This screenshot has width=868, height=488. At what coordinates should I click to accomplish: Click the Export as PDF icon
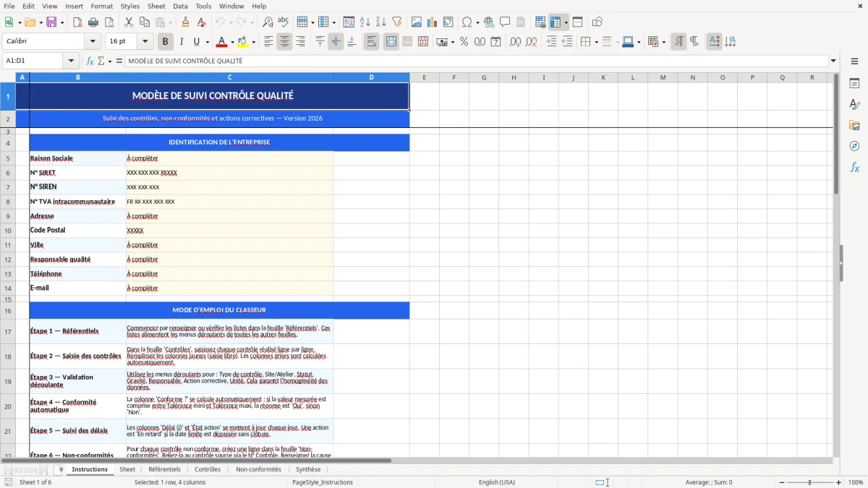point(77,22)
